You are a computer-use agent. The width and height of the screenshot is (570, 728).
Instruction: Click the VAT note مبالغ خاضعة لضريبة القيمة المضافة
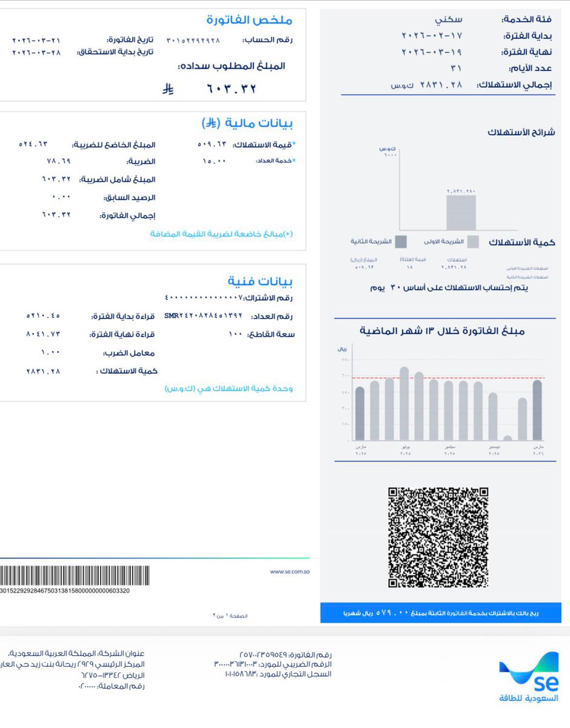[221, 233]
